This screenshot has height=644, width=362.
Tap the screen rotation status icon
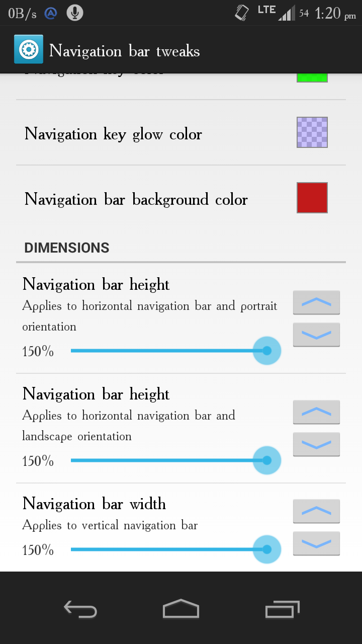(x=242, y=13)
